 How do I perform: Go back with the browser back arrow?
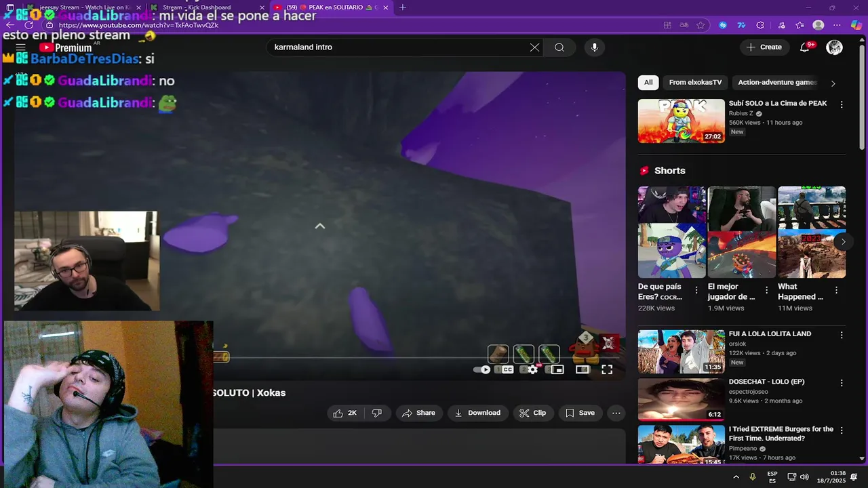(x=9, y=25)
